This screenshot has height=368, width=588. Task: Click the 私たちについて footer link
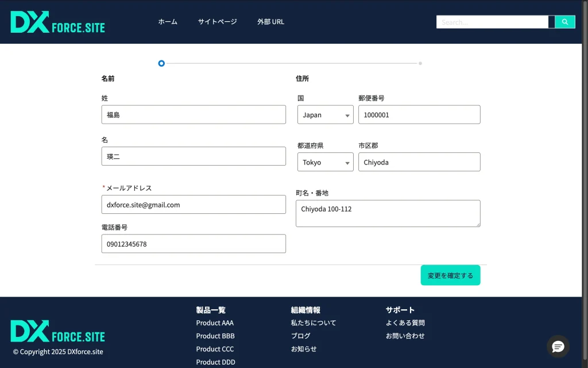pos(313,323)
